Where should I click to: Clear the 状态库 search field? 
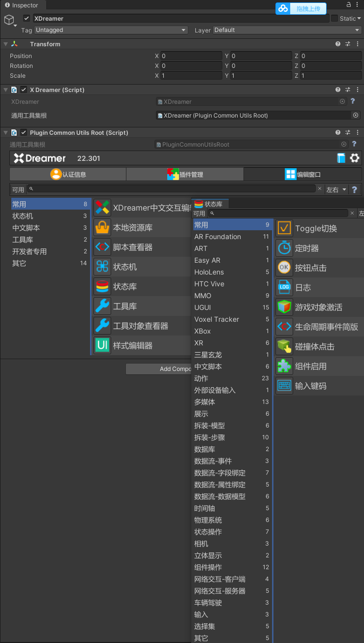[352, 214]
